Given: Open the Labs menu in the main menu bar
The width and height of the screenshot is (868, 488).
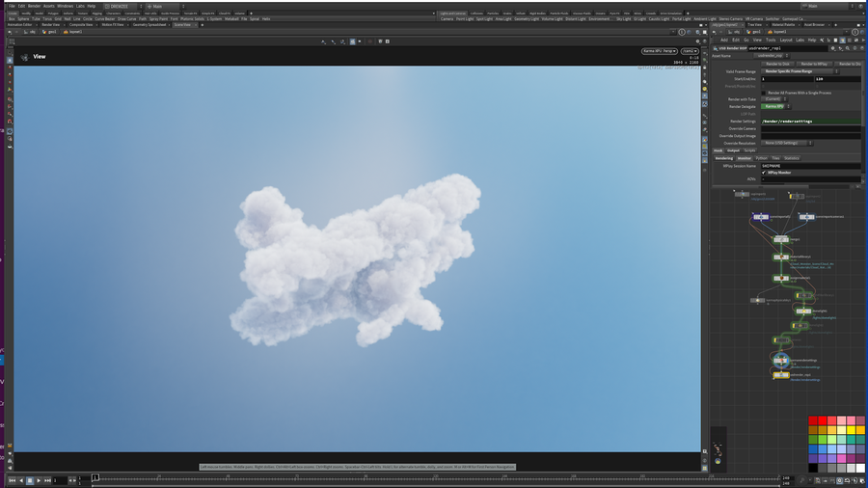Looking at the screenshot, I should click(x=80, y=6).
